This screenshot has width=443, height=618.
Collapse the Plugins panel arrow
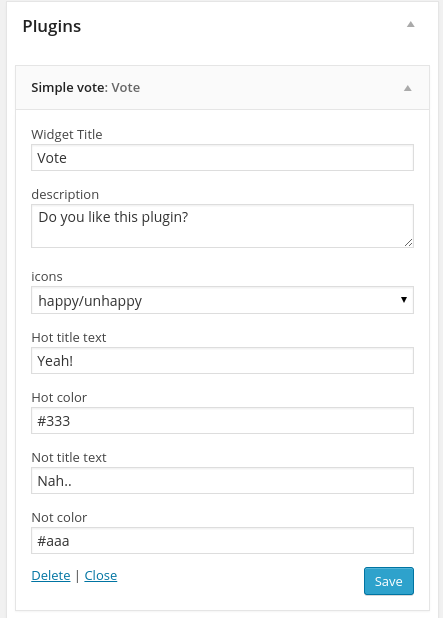click(x=410, y=24)
